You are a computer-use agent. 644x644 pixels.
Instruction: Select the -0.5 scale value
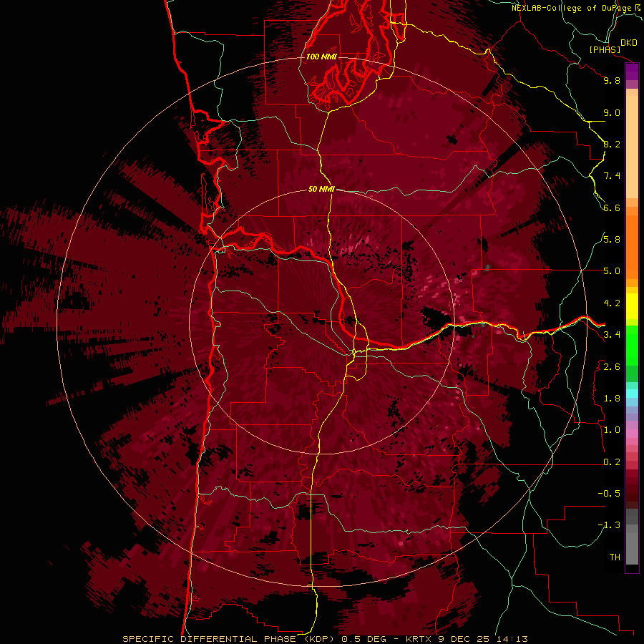[609, 494]
